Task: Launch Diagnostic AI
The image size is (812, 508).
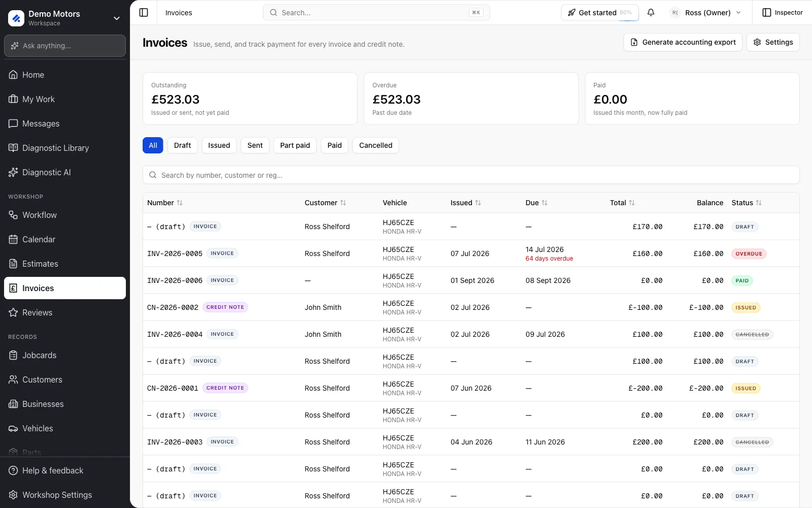Action: (x=65, y=172)
